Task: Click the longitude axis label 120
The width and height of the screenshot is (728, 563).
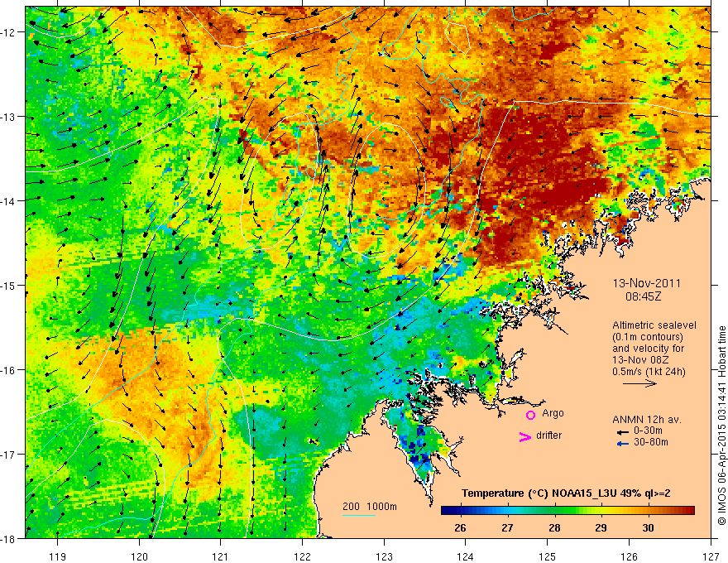Action: point(139,556)
